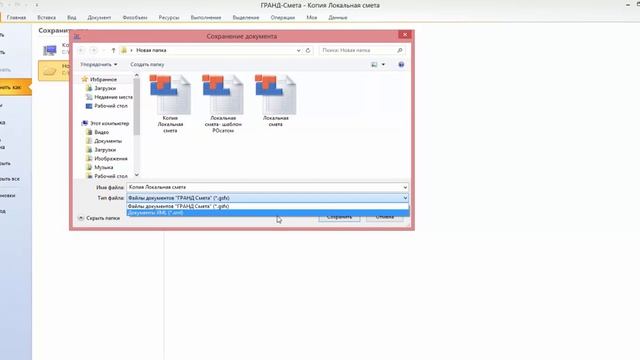Select Рабочий стол under Избранное
The height and width of the screenshot is (360, 640).
[107, 106]
